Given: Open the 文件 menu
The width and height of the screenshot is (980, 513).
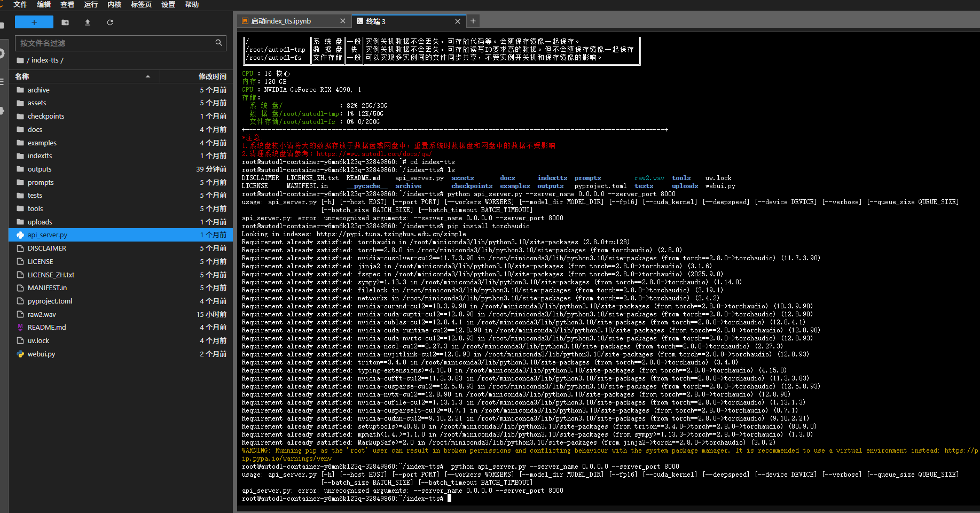Looking at the screenshot, I should click(x=20, y=4).
